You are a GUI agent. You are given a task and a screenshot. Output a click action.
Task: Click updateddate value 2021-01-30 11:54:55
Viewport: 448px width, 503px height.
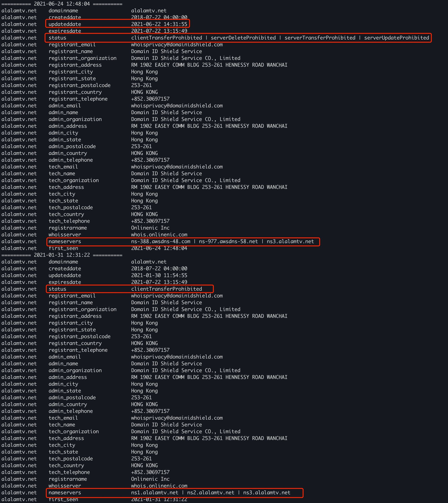coord(159,275)
